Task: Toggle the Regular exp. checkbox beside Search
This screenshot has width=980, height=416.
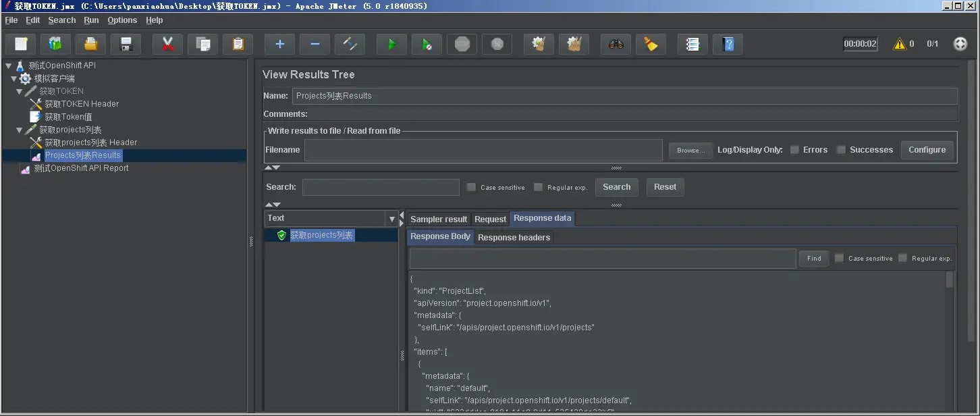Action: pos(538,187)
